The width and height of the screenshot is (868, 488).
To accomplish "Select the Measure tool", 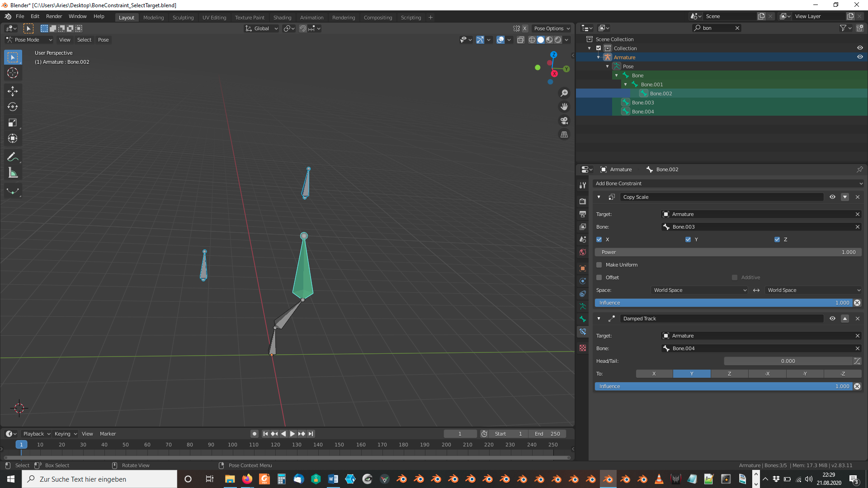I will coord(13,173).
